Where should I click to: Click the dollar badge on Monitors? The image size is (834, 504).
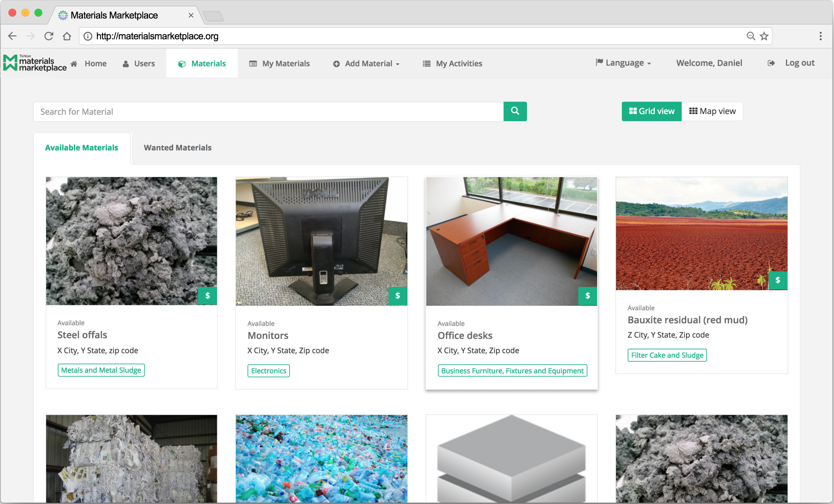click(398, 296)
